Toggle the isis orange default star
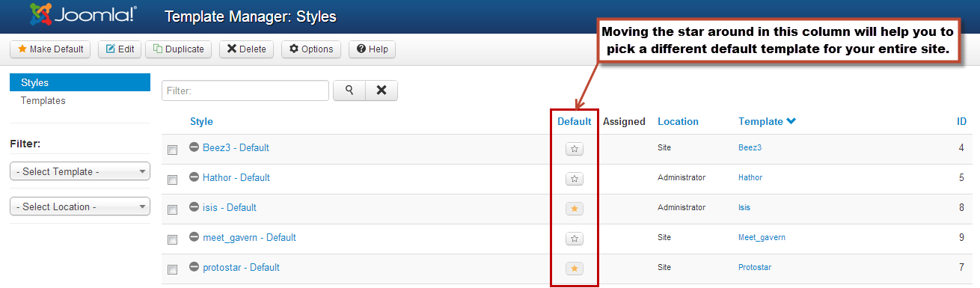Image resolution: width=980 pixels, height=288 pixels. pos(575,209)
